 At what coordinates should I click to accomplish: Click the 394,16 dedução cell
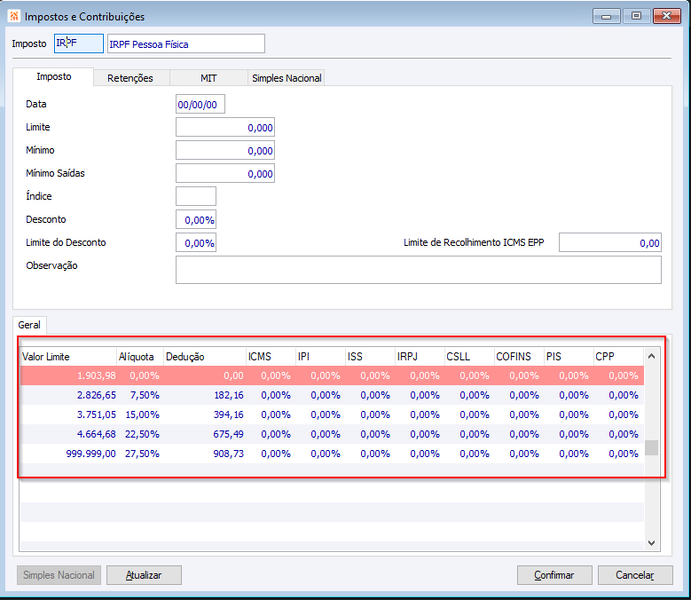204,415
